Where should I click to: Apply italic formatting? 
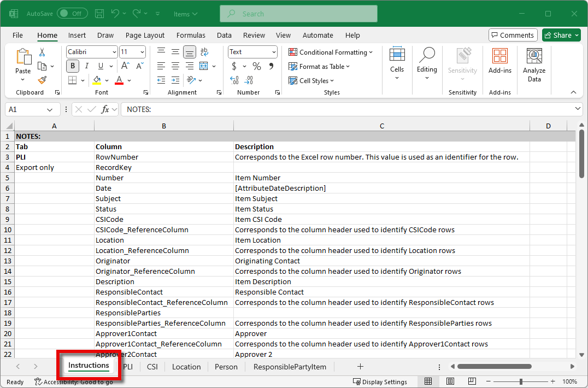click(x=86, y=66)
